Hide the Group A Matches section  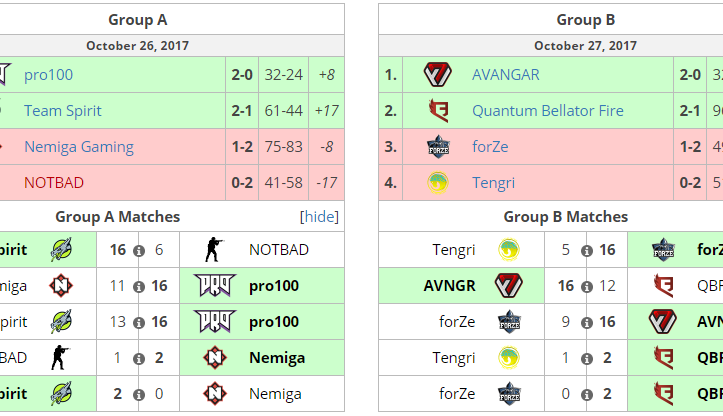[319, 216]
